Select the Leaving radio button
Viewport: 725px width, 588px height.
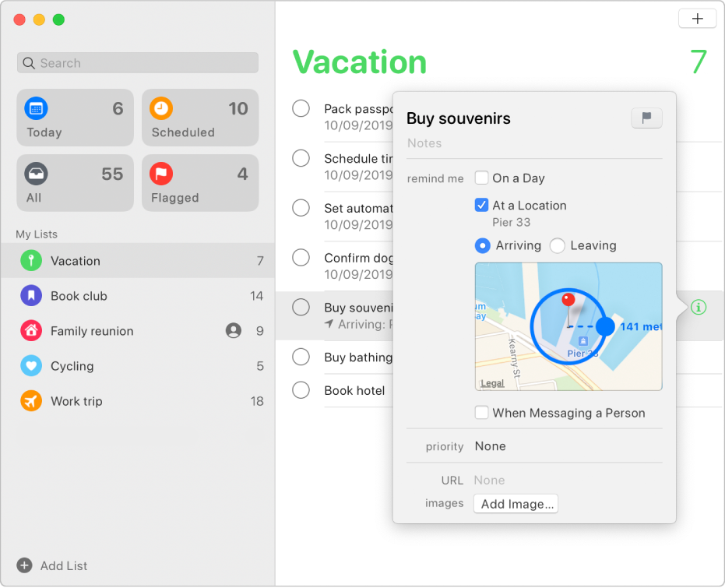tap(558, 245)
